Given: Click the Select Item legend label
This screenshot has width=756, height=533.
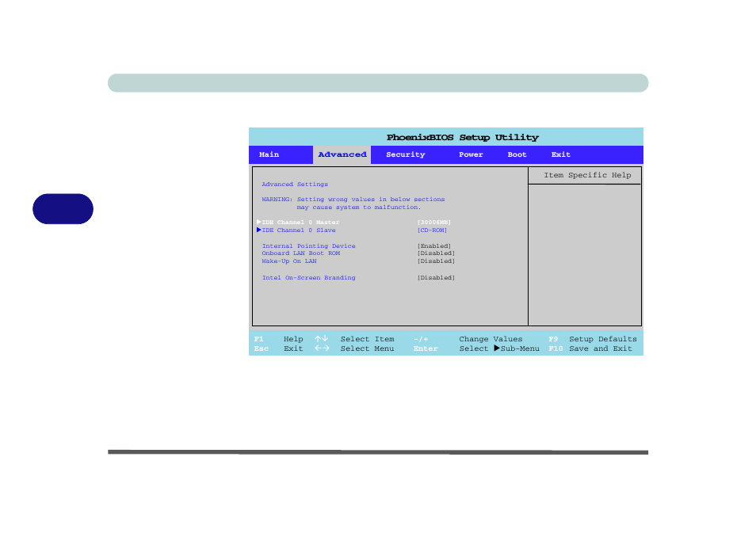Looking at the screenshot, I should [367, 339].
